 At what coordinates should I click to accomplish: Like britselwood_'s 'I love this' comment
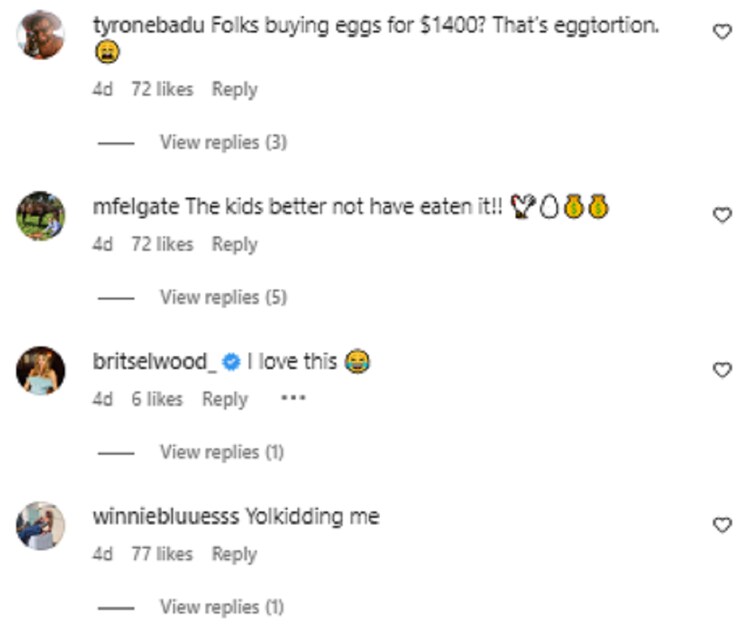[722, 370]
